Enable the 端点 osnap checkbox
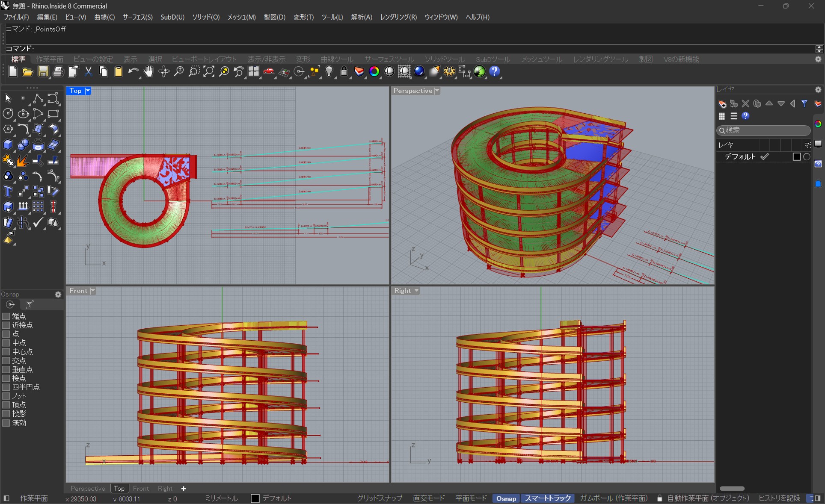This screenshot has height=504, width=825. click(6, 316)
